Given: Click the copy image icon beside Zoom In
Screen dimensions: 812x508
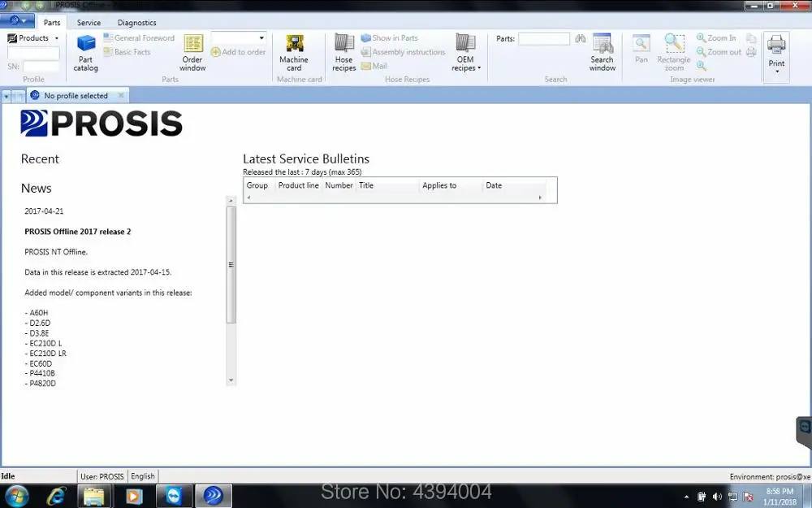Looking at the screenshot, I should [x=751, y=38].
